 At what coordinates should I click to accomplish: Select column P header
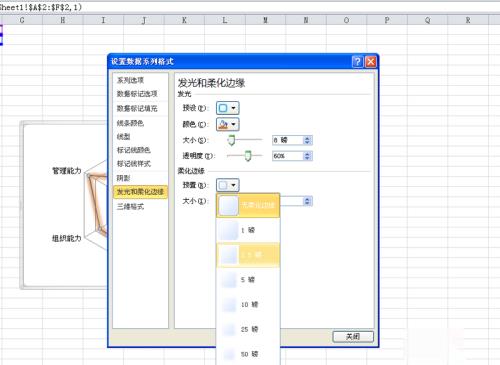point(387,20)
